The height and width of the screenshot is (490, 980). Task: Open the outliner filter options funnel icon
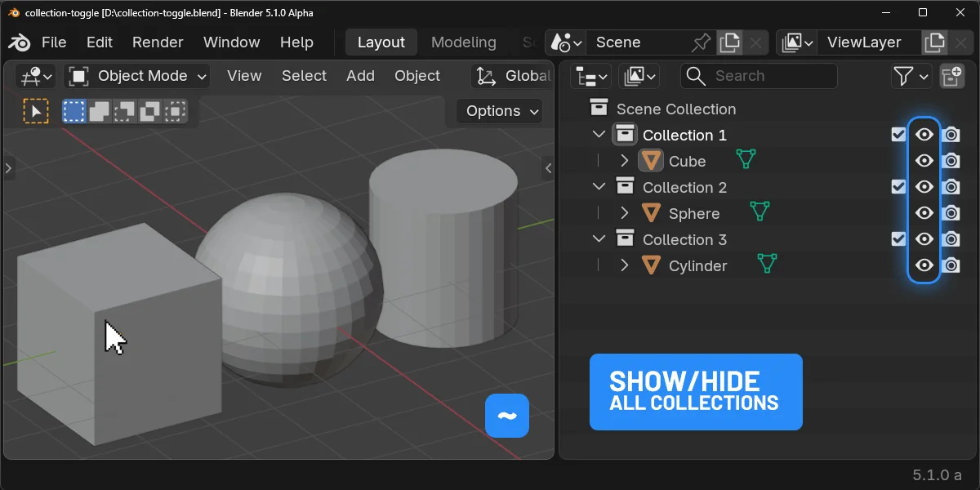pos(906,76)
